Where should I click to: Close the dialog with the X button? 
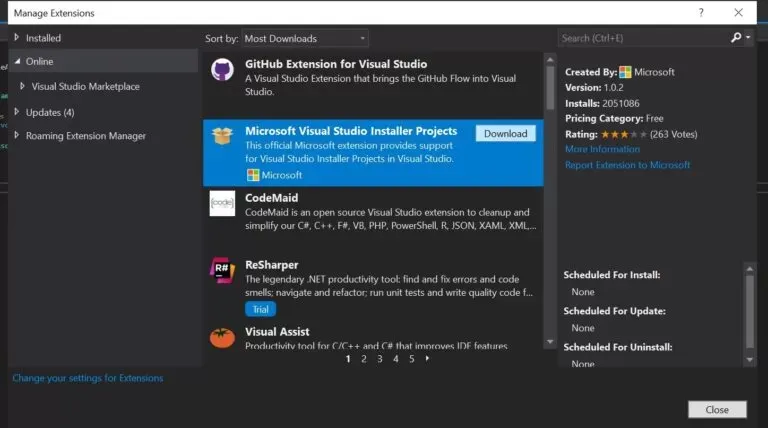pos(738,13)
